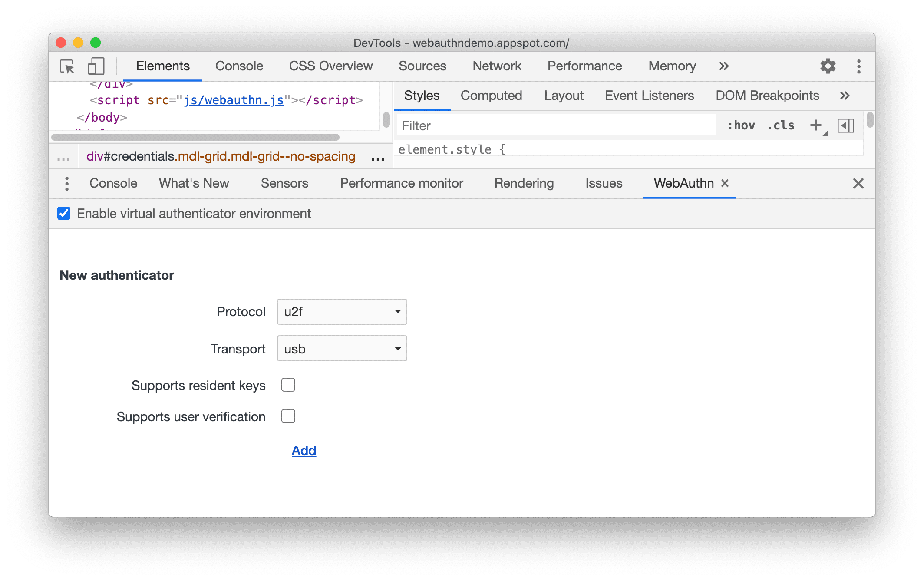Click the Add authenticator link
The height and width of the screenshot is (581, 924).
click(304, 450)
